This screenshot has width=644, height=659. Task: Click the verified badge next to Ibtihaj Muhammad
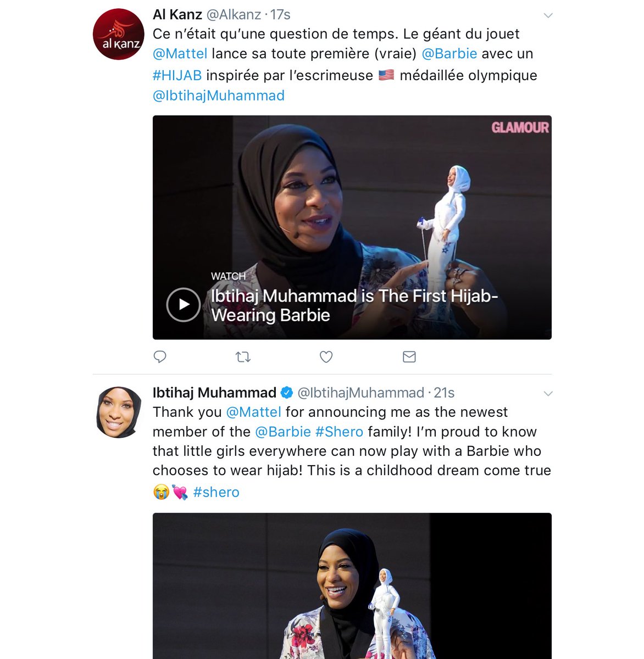[x=287, y=393]
